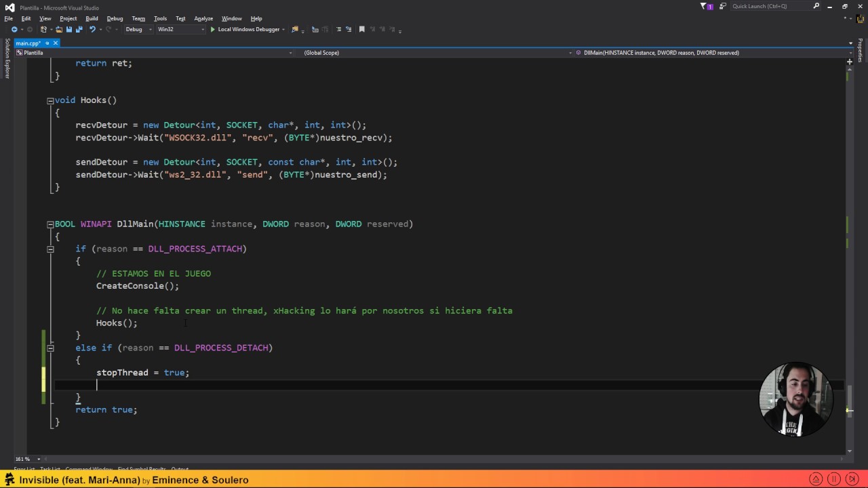Click the 'return ret;' line
Screen dimensions: 868x488
tap(104, 63)
